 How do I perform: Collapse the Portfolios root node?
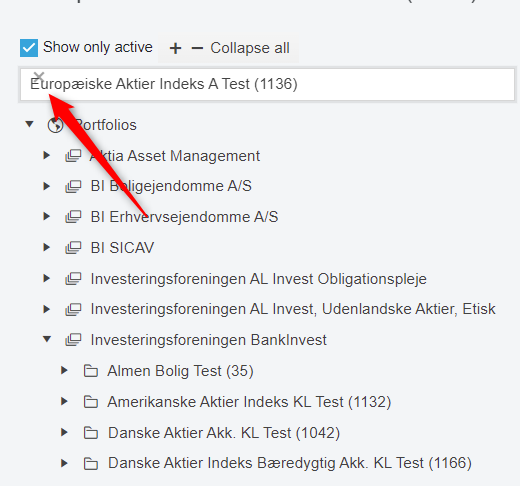(x=29, y=124)
